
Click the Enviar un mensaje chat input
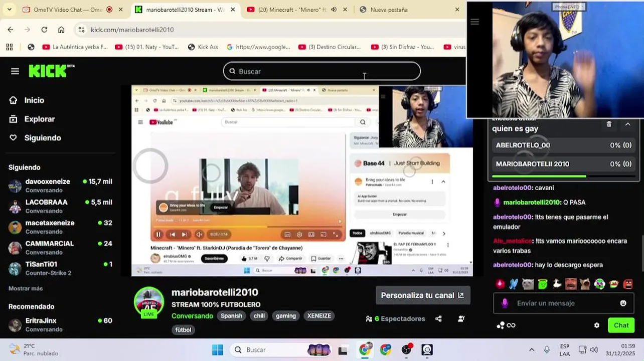click(564, 303)
